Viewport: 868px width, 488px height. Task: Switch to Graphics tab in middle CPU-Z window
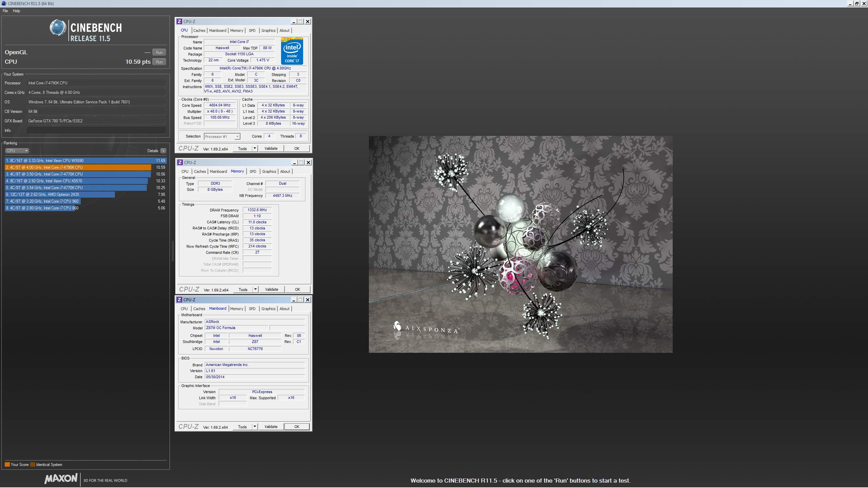[269, 171]
